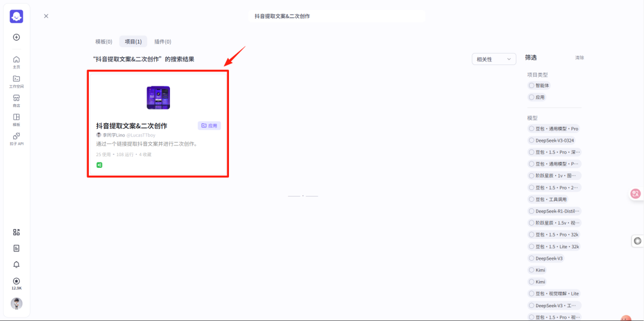This screenshot has width=644, height=321.
Task: Open the 相关性 sort dropdown
Action: (x=494, y=59)
